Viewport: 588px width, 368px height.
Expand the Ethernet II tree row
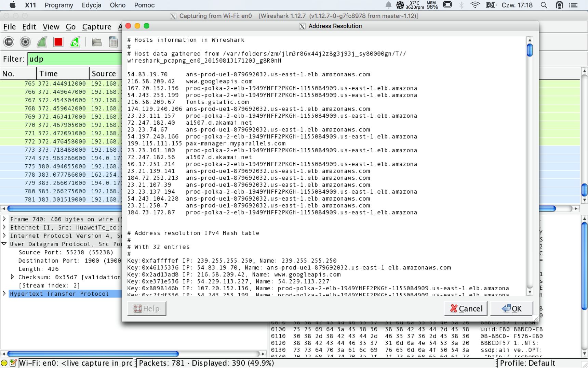tap(4, 227)
